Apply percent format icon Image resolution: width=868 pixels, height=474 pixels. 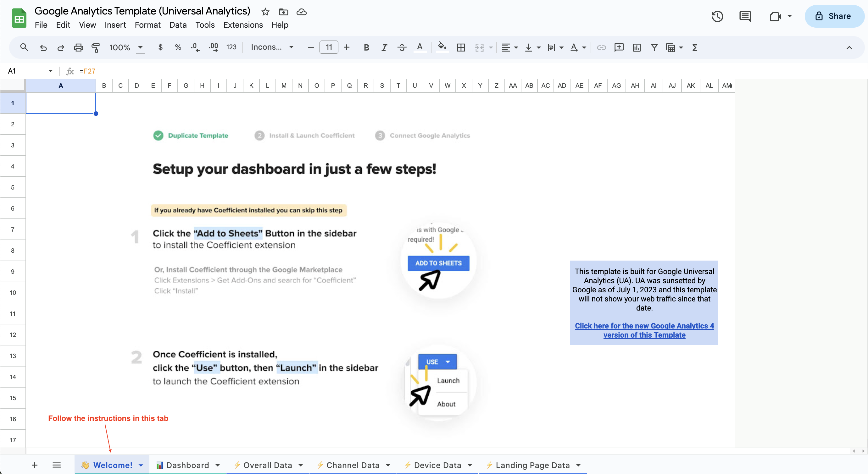pos(178,47)
